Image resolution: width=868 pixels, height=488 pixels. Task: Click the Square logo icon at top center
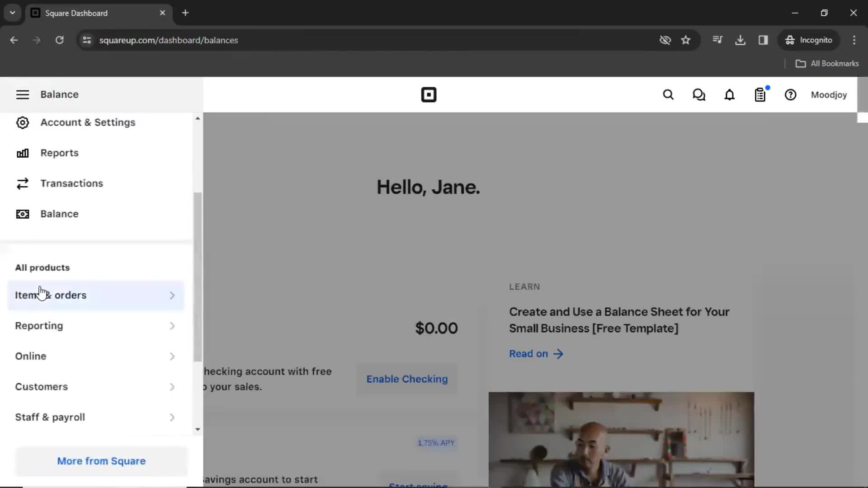tap(429, 95)
